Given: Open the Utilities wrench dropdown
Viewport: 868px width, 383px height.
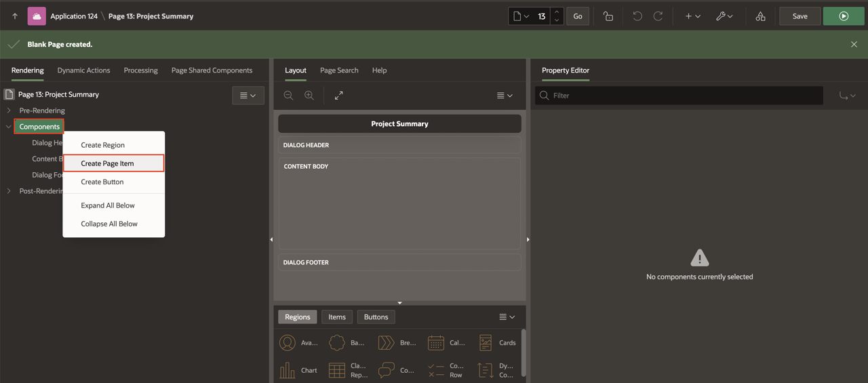Looking at the screenshot, I should point(724,16).
